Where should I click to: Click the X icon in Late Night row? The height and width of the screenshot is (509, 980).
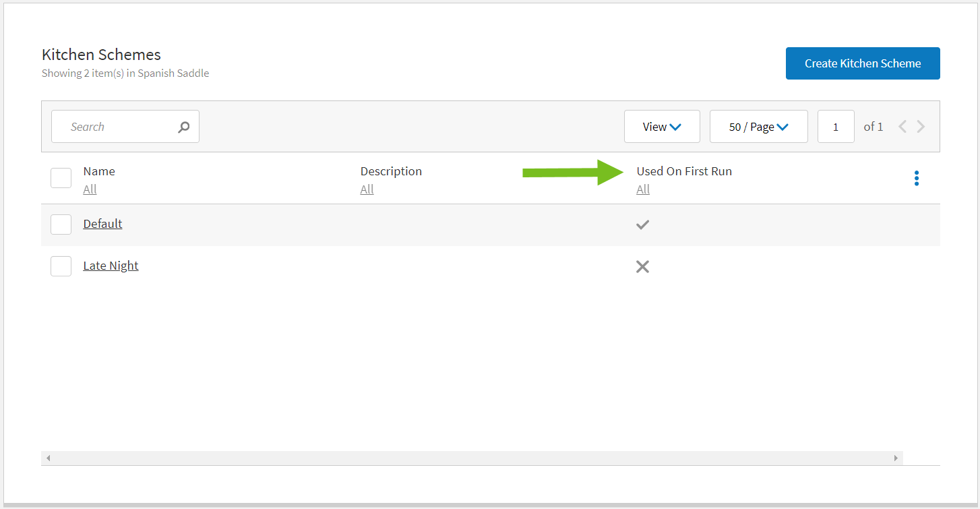[x=642, y=267]
